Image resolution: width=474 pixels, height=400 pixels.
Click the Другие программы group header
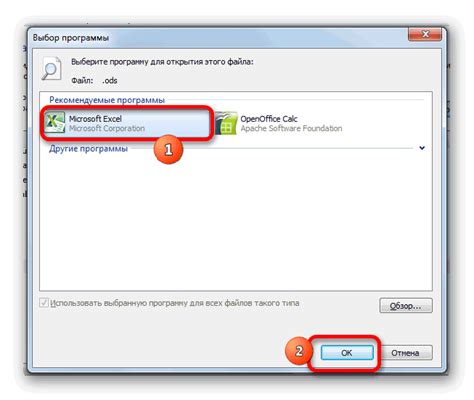pyautogui.click(x=88, y=149)
